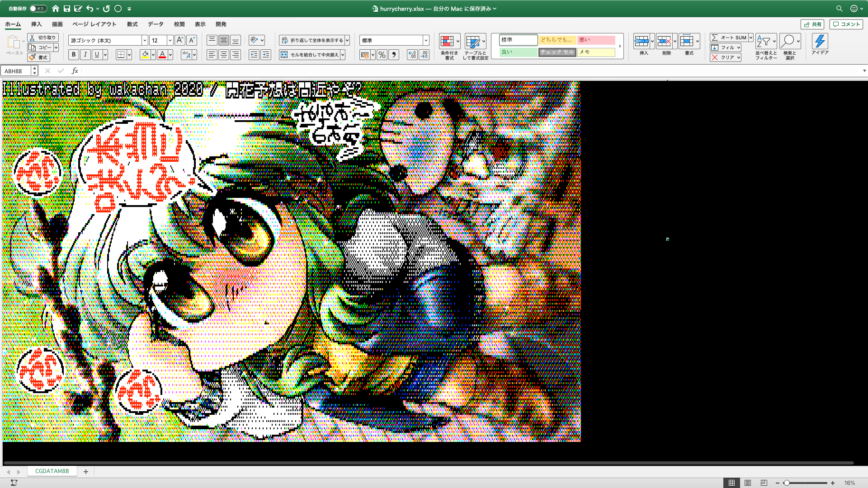Viewport: 868px width, 488px height.
Task: Switch to Normal view in status bar
Action: click(x=731, y=483)
